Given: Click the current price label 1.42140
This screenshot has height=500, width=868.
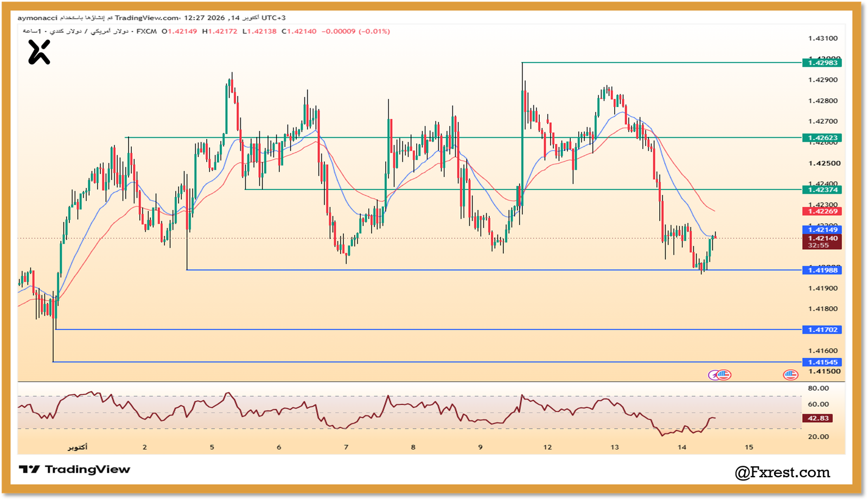Looking at the screenshot, I should point(822,238).
